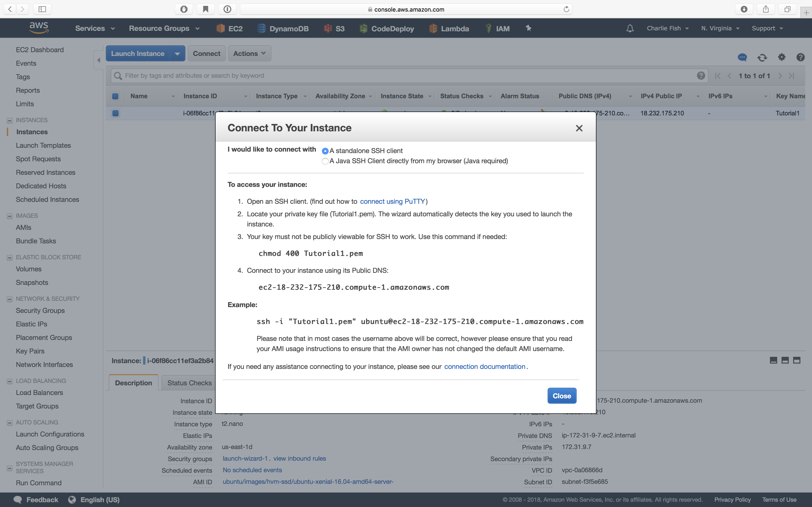Uncheck the instance row checkbox

(116, 113)
